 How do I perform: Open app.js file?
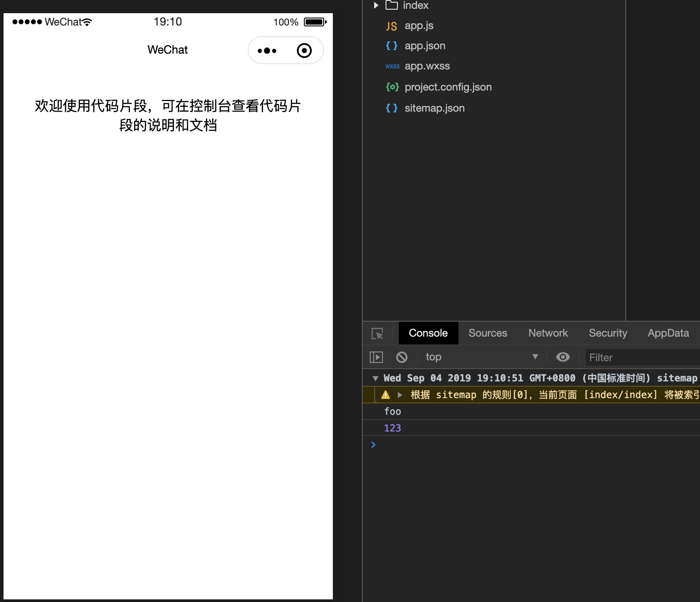[419, 25]
